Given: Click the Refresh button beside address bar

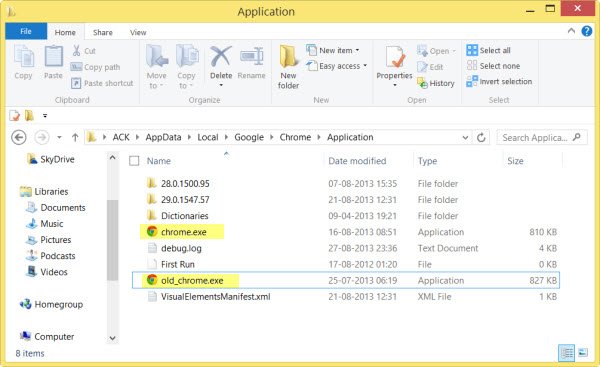Looking at the screenshot, I should (481, 137).
